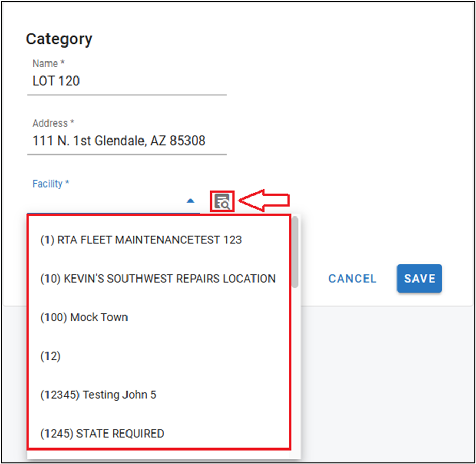This screenshot has height=464, width=476.
Task: Choose (12345) Testing John 5 option
Action: (x=98, y=395)
